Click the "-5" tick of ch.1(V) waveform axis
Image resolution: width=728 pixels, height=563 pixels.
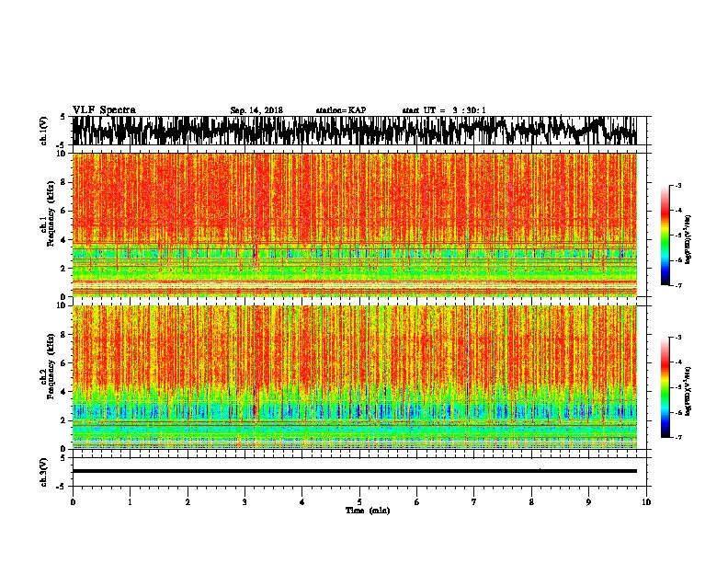point(62,145)
